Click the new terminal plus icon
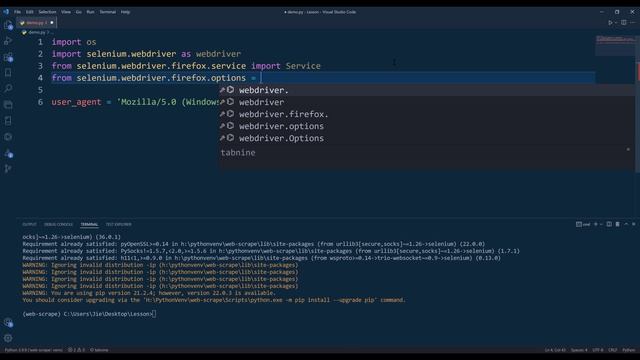This screenshot has width=640, height=360. [596, 224]
